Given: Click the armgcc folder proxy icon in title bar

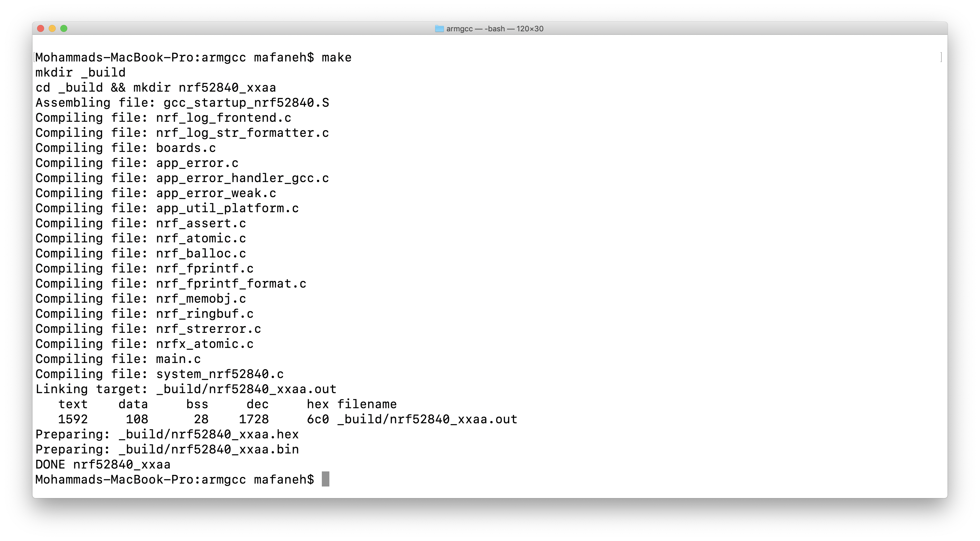Looking at the screenshot, I should point(439,28).
